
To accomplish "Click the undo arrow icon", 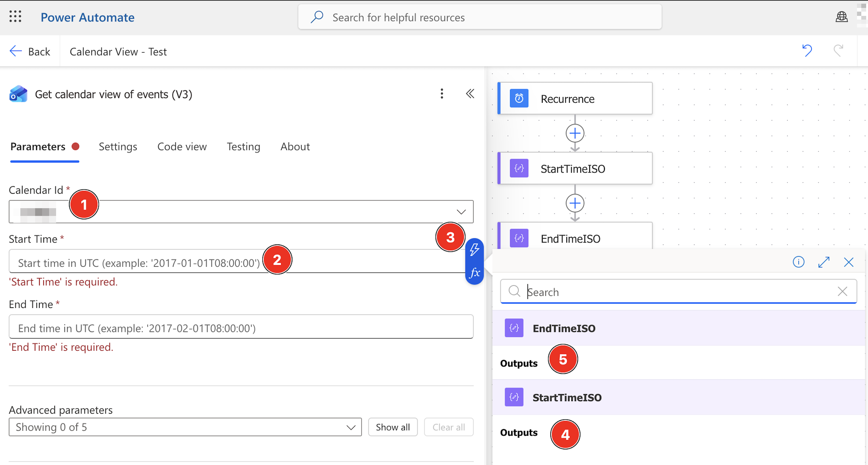I will [807, 51].
